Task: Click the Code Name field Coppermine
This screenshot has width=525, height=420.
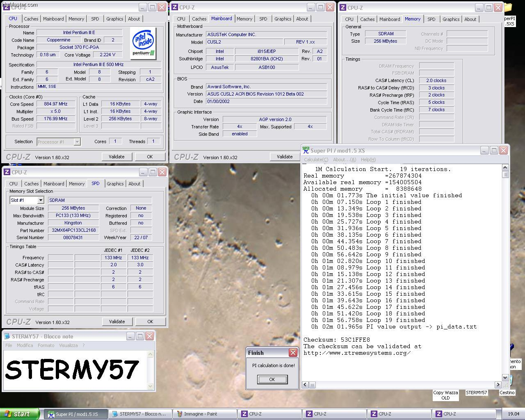Action: click(59, 40)
